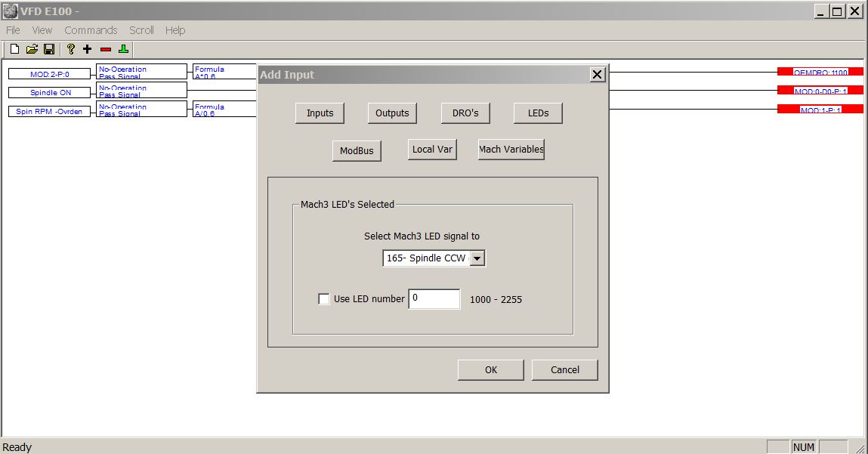
Task: Add a rung with the plus icon
Action: tap(88, 49)
